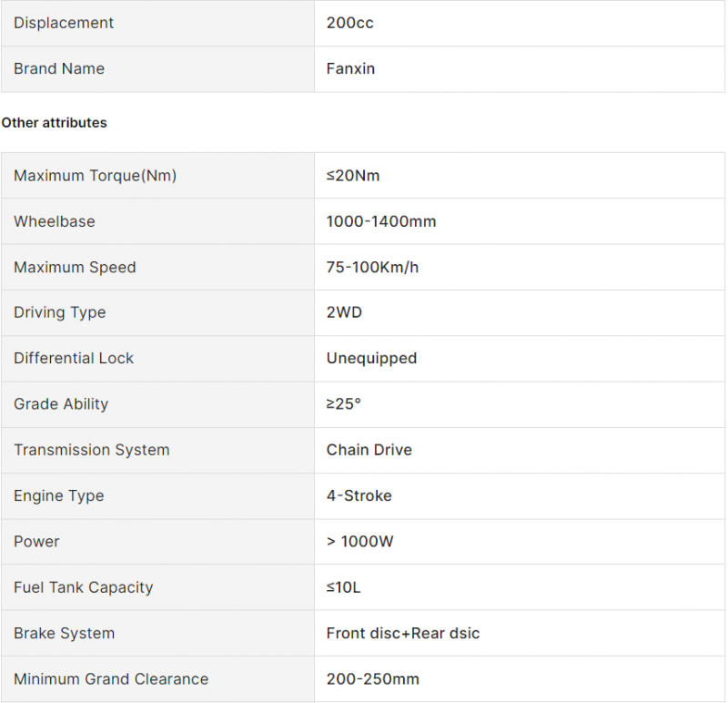The height and width of the screenshot is (703, 728).
Task: Select the Unequipped value
Action: [371, 359]
